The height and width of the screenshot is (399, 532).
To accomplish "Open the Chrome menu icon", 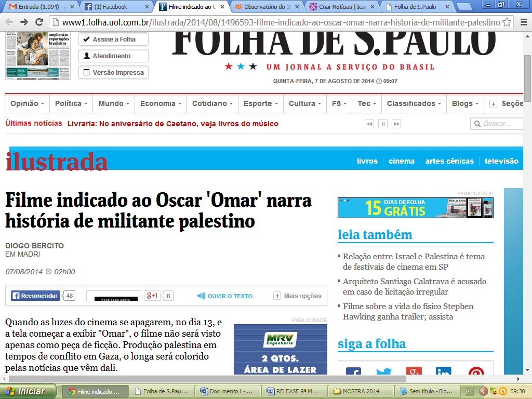I will point(524,22).
